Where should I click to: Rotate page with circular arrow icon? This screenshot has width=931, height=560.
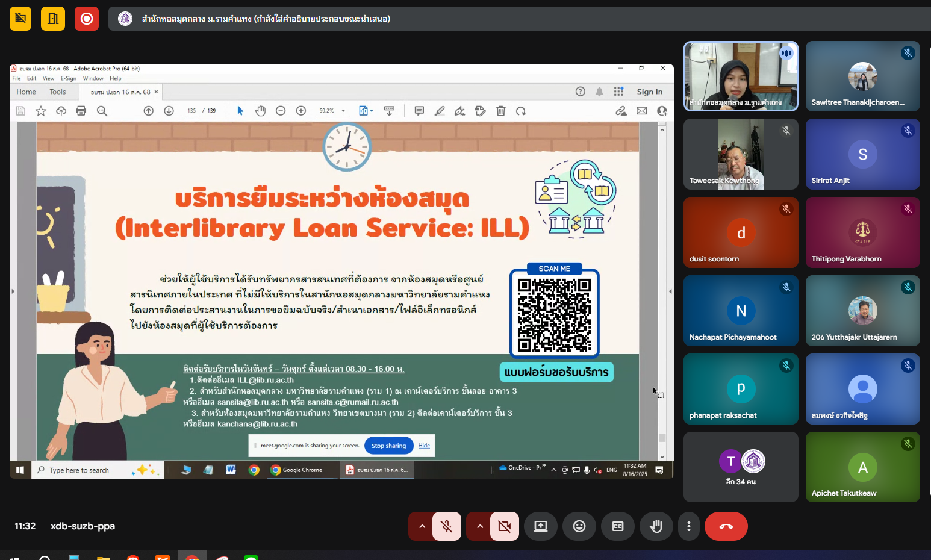[521, 111]
